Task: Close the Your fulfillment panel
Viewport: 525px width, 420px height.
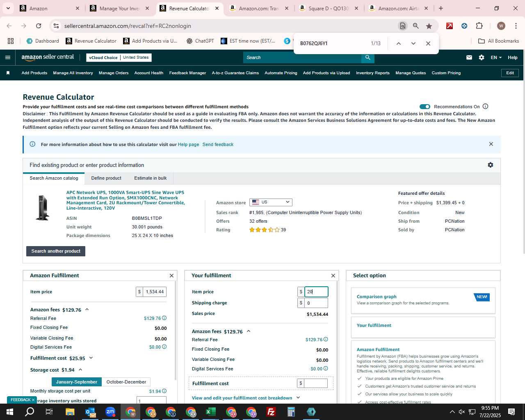Action: click(333, 276)
